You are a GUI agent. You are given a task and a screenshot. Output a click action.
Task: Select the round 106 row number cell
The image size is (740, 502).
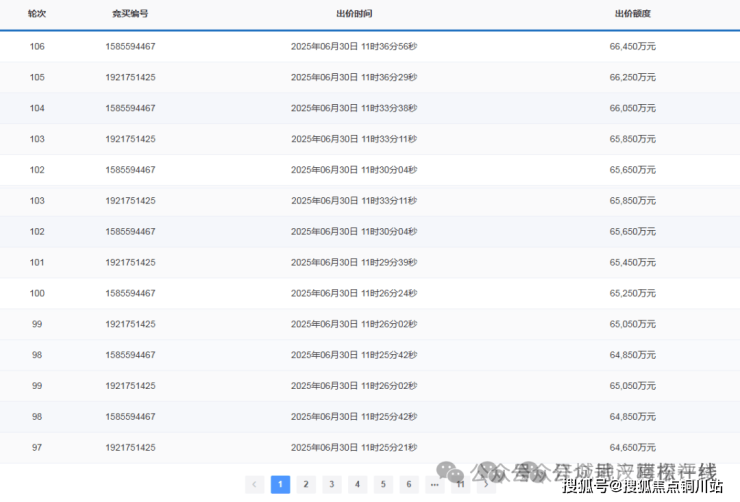pos(37,46)
